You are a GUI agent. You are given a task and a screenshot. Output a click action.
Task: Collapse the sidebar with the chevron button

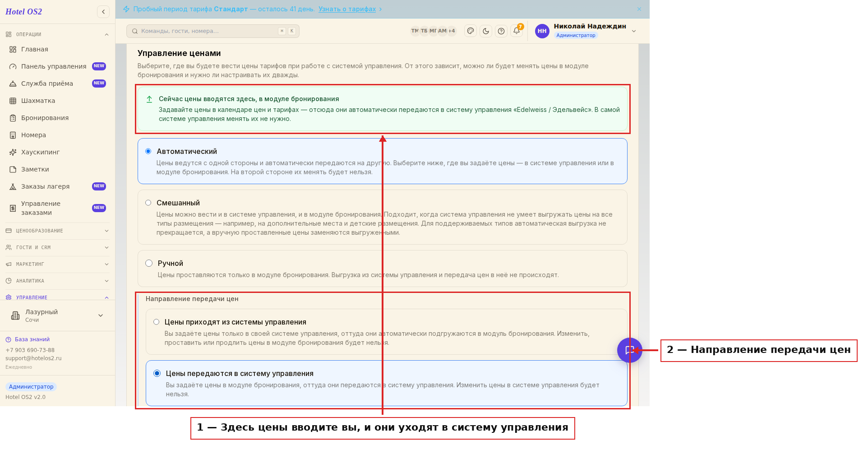tap(103, 12)
